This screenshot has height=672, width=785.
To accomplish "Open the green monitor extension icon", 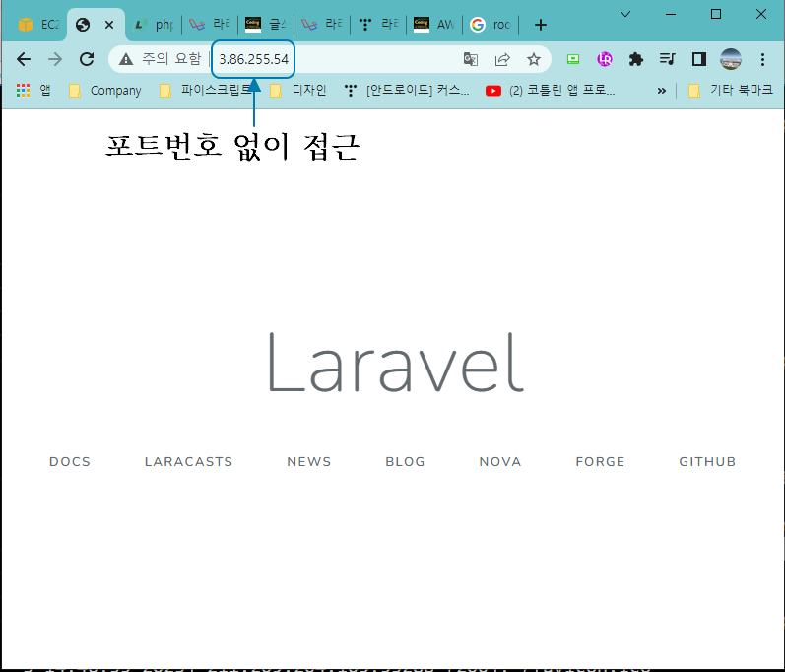I will pos(573,59).
